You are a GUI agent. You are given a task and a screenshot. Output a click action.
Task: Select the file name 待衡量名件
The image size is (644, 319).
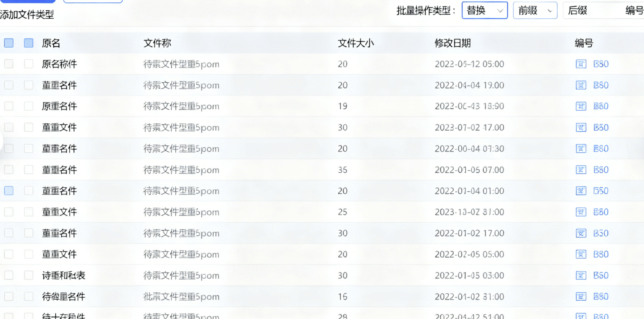coord(64,296)
